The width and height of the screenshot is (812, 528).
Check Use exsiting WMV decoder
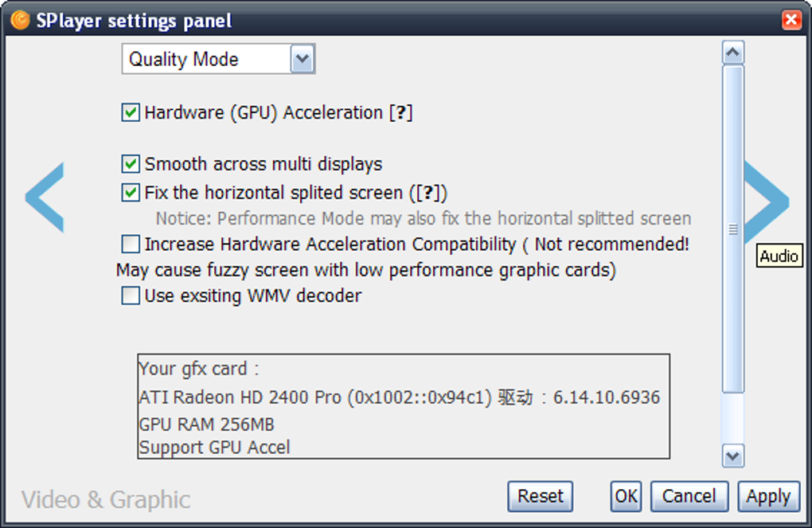(x=131, y=296)
